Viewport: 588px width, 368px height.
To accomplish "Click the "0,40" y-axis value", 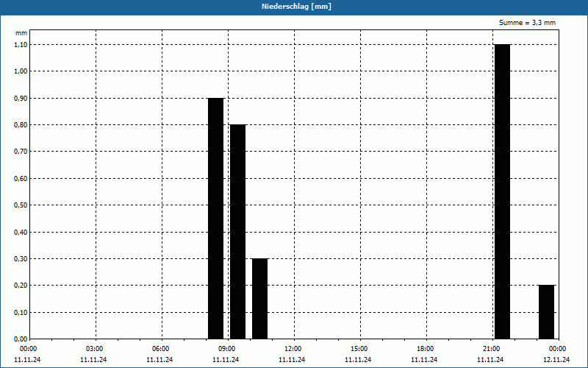I will point(21,232).
